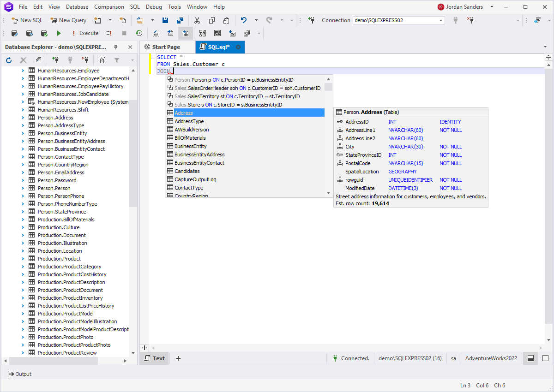
Task: Click the Cut scissors icon
Action: 197,20
